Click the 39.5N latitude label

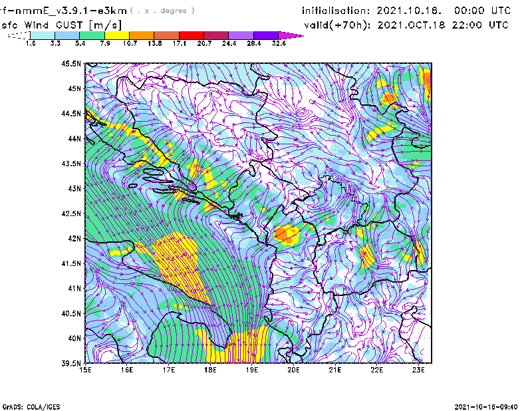[x=72, y=363]
